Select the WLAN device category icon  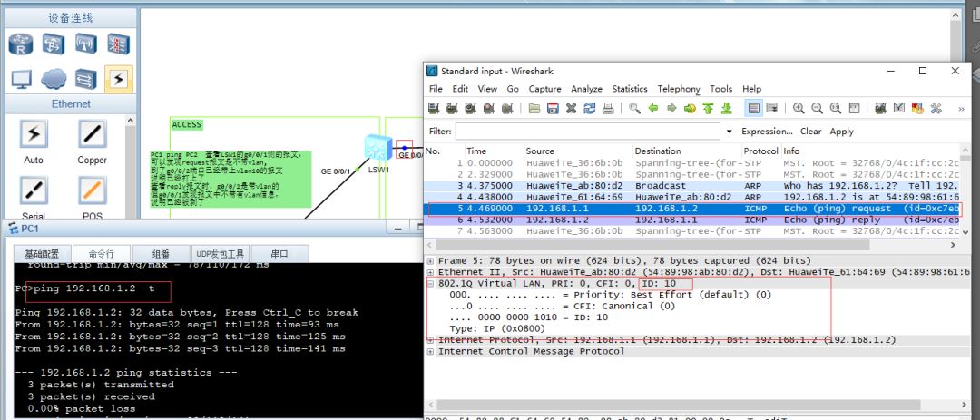tap(86, 44)
